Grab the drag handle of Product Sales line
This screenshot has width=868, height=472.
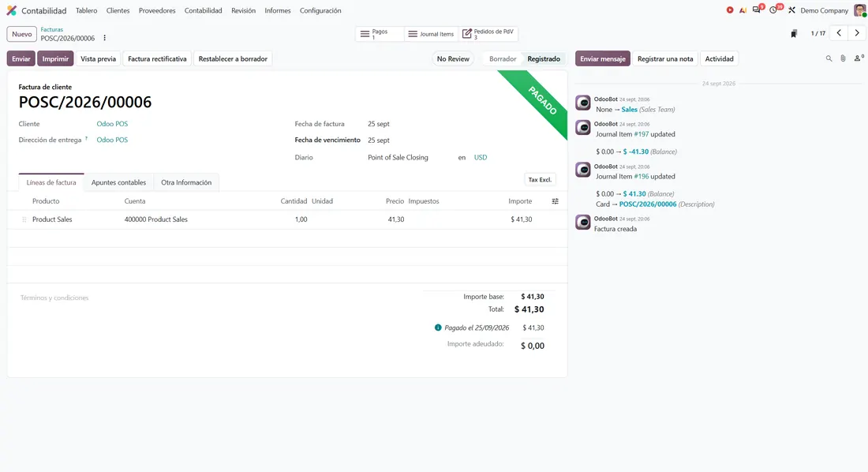[24, 219]
